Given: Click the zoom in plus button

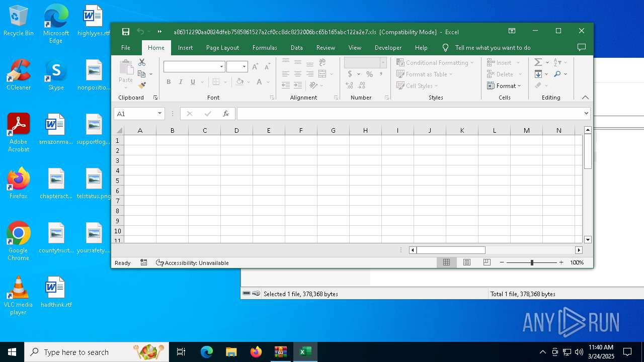Looking at the screenshot, I should click(561, 262).
